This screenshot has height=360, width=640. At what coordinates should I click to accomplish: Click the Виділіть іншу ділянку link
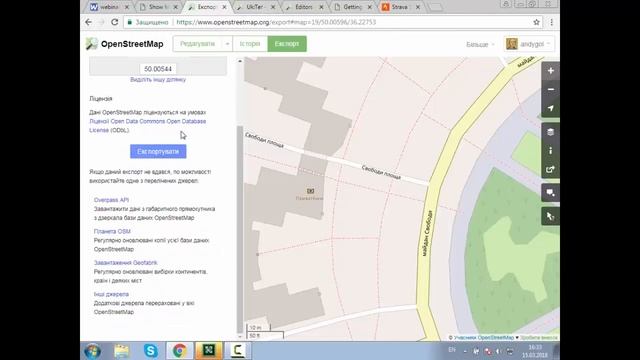(158, 80)
